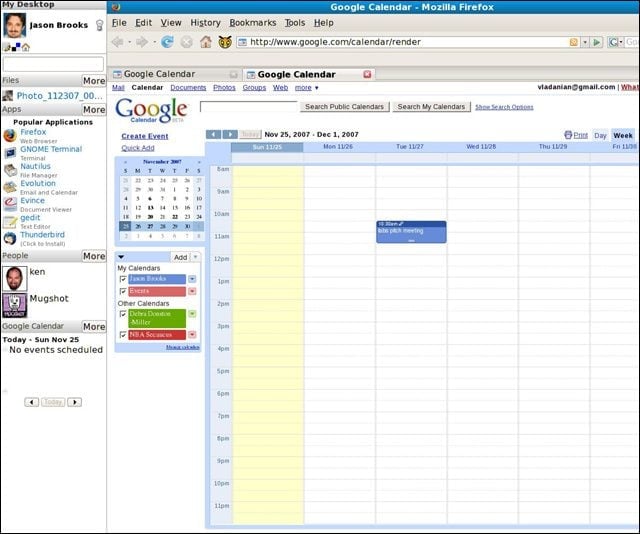This screenshot has height=534, width=640.
Task: Reload the page with the refresh icon
Action: coord(167,42)
